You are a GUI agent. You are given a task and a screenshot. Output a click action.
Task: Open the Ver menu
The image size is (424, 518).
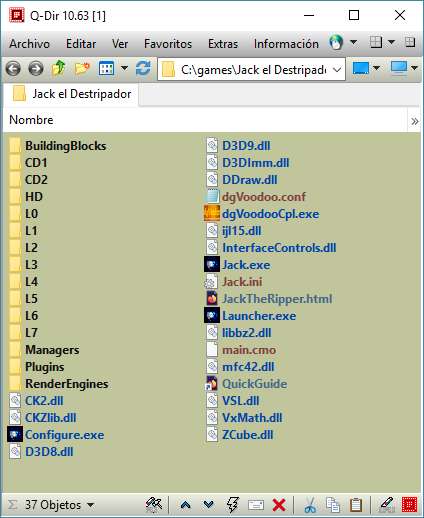tap(120, 44)
